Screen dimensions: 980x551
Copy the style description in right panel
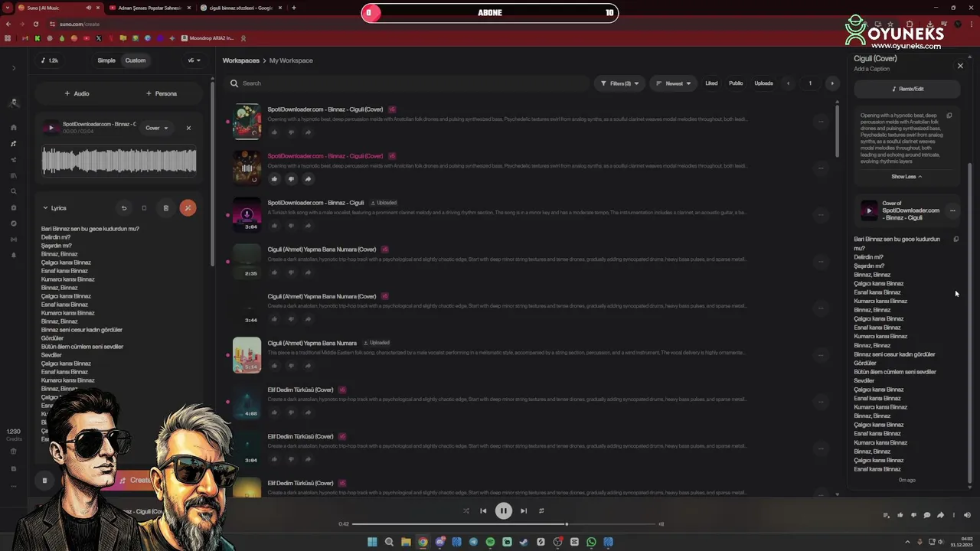pyautogui.click(x=949, y=116)
